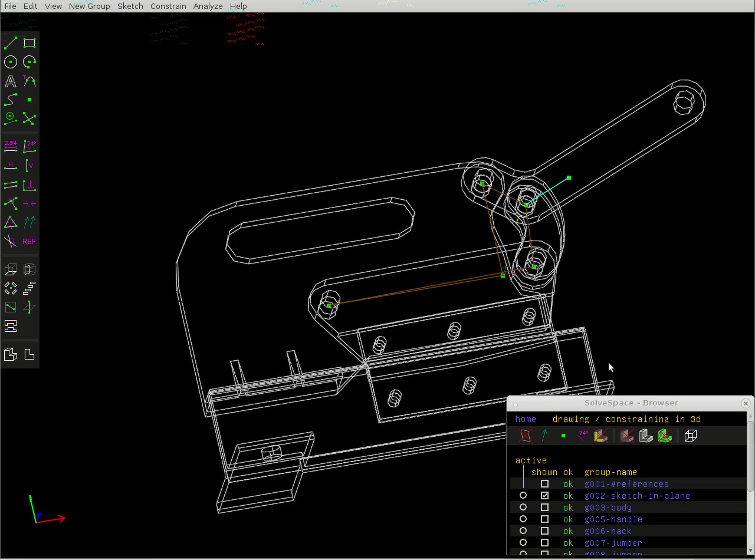Screen dimensions: 755x560
Task: Check shown box for g006-hack
Action: (x=544, y=531)
